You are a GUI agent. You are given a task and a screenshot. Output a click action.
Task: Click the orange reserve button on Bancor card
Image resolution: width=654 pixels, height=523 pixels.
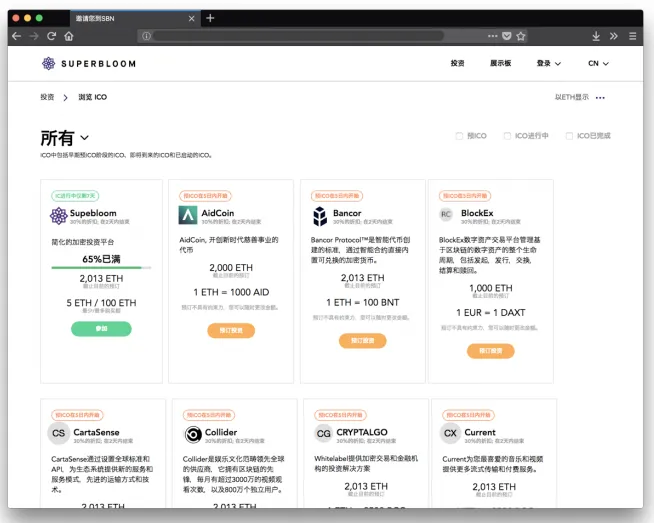pos(362,341)
